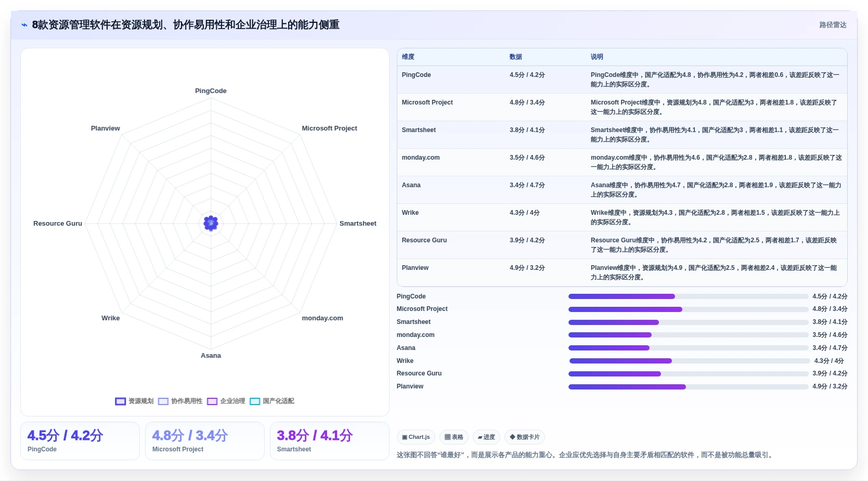The width and height of the screenshot is (868, 481).
Task: Click the Wrike progress bar
Action: tap(690, 361)
